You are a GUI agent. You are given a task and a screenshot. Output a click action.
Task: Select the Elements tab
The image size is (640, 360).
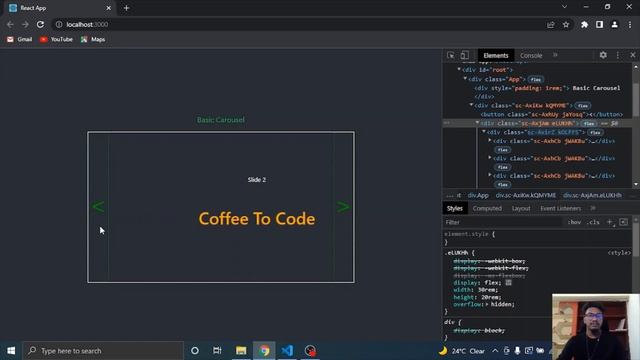[496, 56]
